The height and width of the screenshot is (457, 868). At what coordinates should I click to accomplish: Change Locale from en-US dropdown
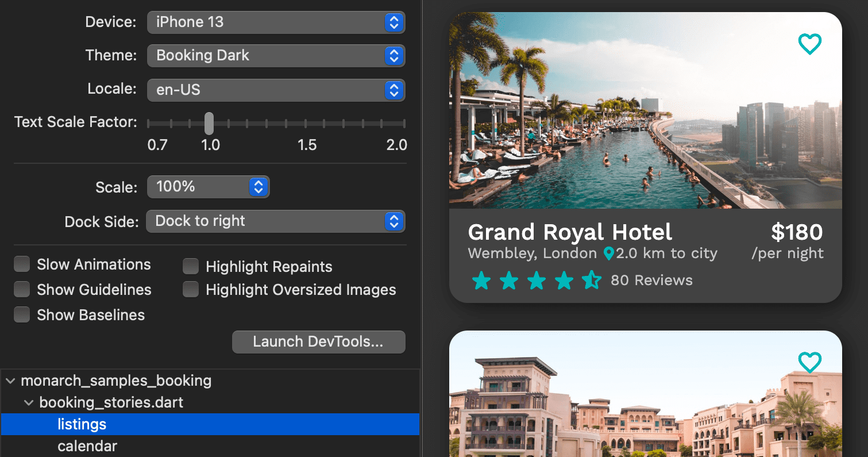coord(276,90)
